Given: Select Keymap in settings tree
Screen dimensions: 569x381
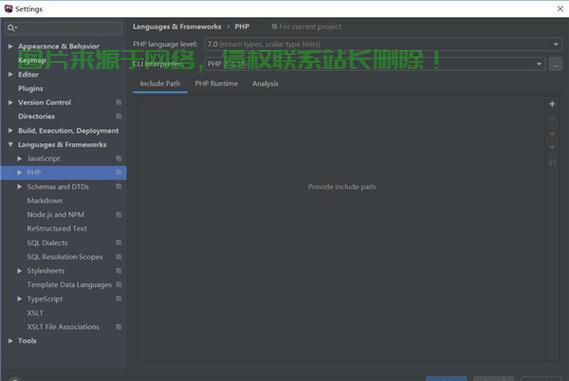Looking at the screenshot, I should (x=32, y=60).
